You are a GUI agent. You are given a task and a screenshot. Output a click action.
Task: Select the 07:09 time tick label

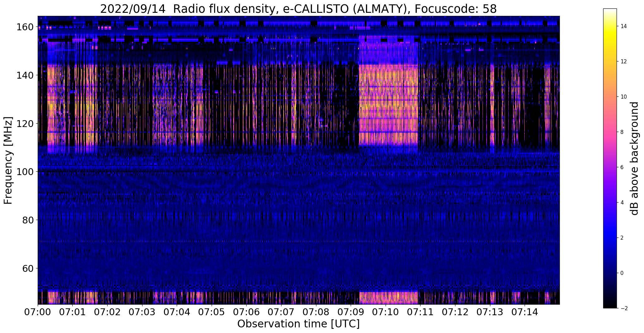351,312
